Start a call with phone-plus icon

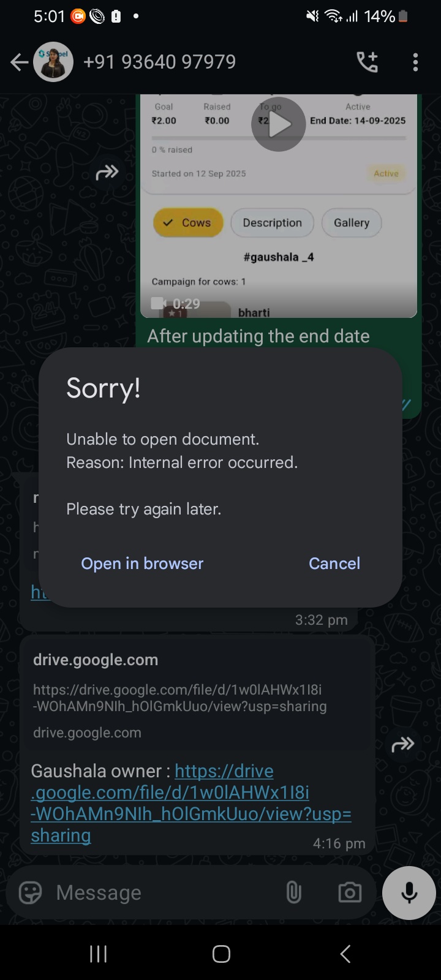pyautogui.click(x=367, y=62)
